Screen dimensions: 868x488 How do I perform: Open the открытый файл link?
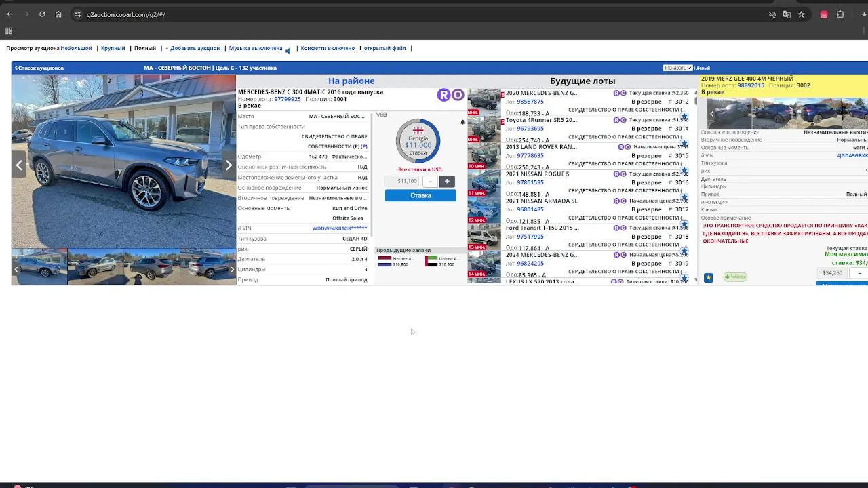point(384,48)
